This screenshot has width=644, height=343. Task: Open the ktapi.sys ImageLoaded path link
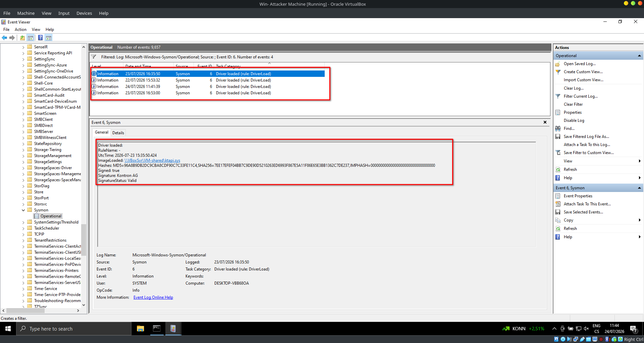tap(152, 160)
